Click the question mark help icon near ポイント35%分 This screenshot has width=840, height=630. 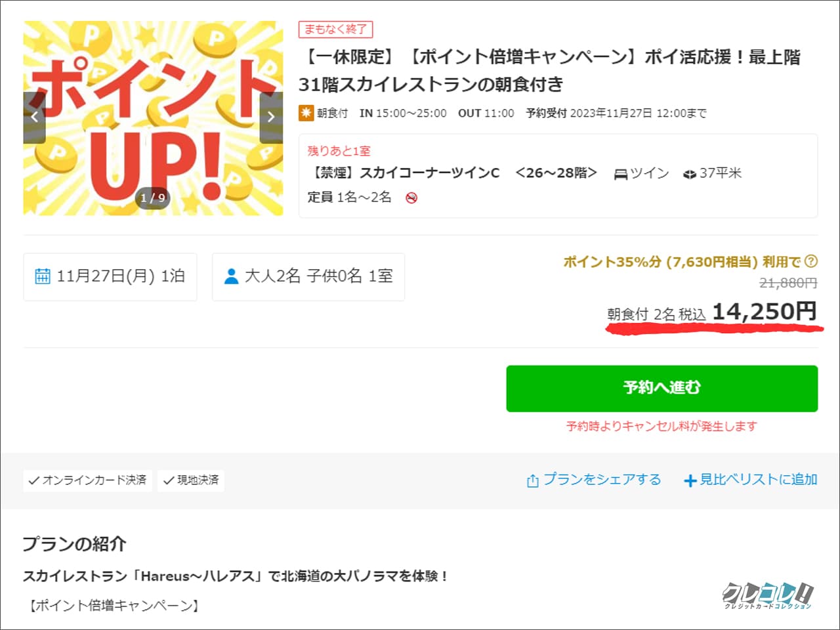click(x=811, y=261)
